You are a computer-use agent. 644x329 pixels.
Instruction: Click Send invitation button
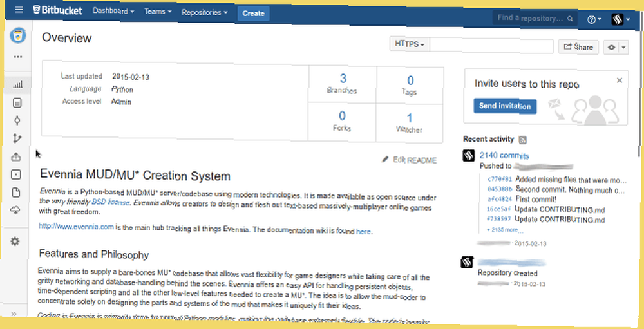505,106
